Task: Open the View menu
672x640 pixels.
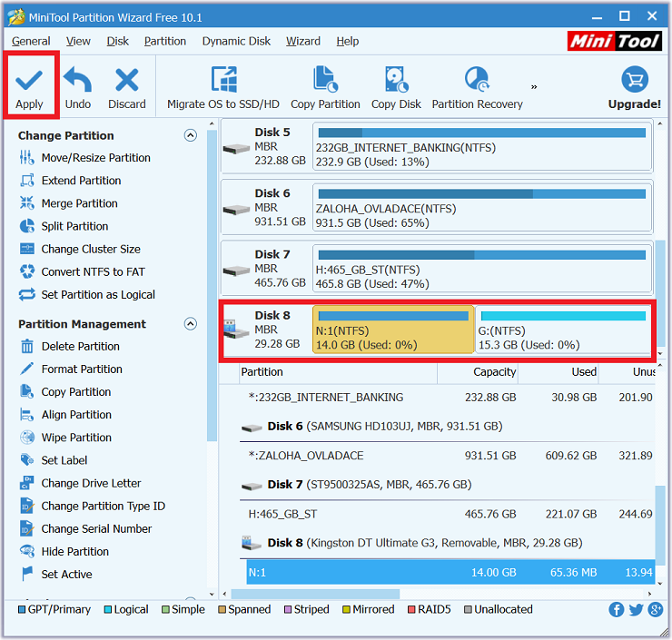Action: click(78, 41)
